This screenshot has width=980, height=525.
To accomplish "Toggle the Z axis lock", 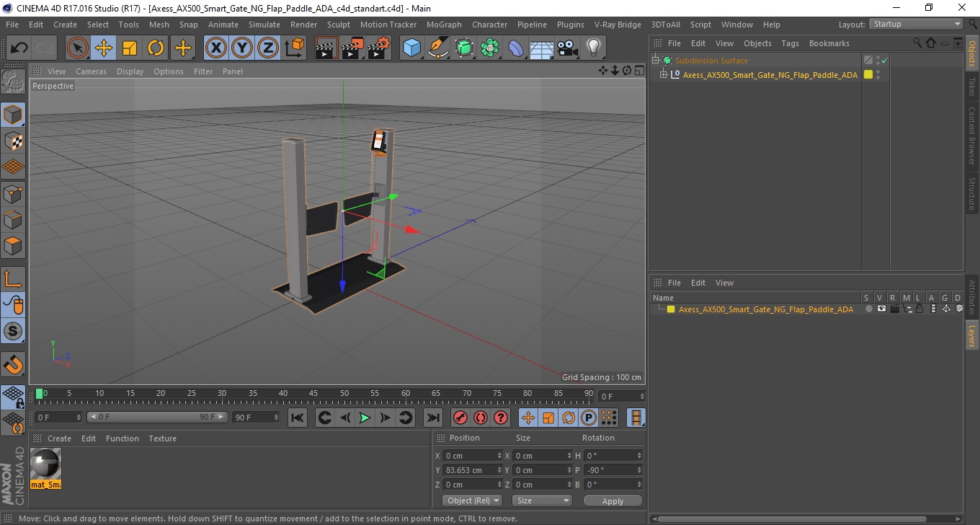I will point(268,48).
